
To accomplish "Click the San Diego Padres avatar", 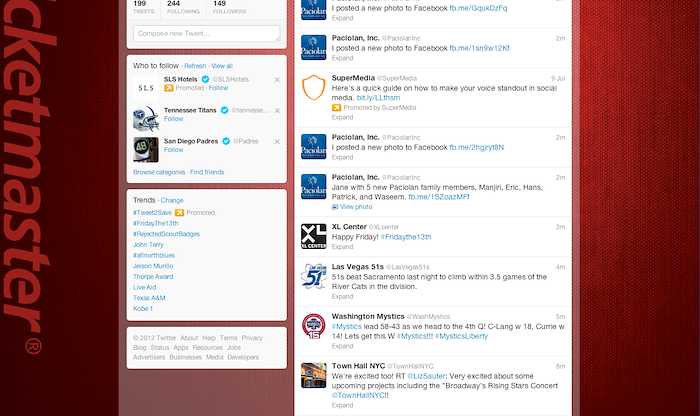I will coord(146,150).
